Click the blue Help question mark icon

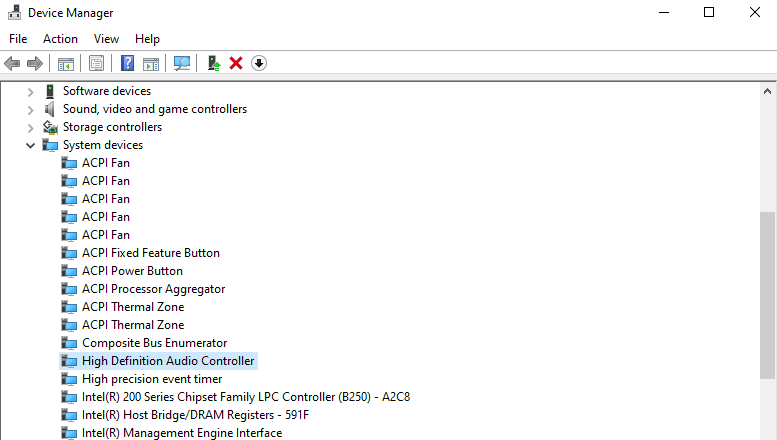127,63
